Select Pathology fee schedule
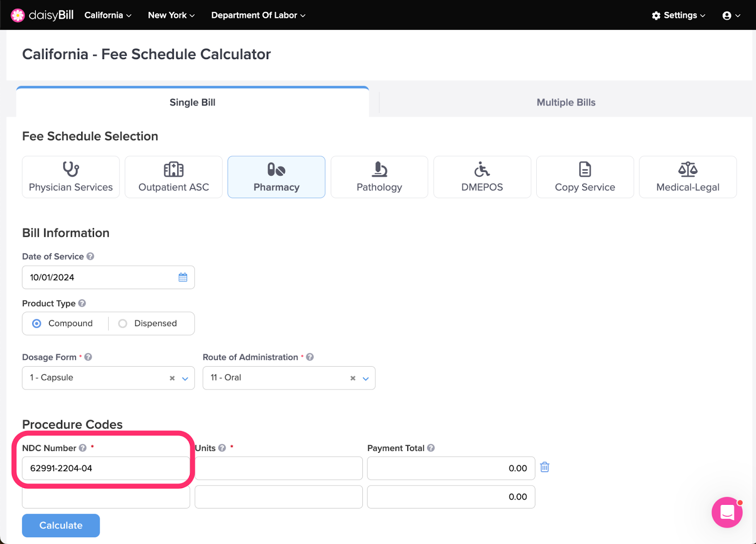The width and height of the screenshot is (756, 544). pos(379,177)
